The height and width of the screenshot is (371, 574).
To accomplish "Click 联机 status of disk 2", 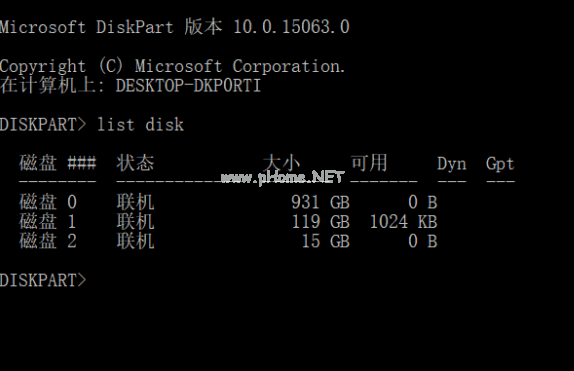I will (135, 241).
